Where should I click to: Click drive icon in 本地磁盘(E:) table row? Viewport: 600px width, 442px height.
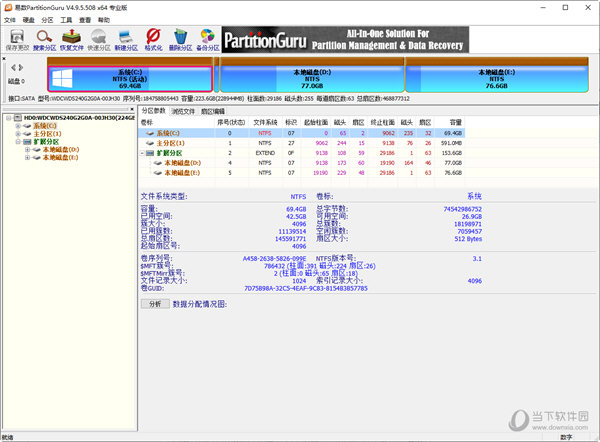point(158,173)
